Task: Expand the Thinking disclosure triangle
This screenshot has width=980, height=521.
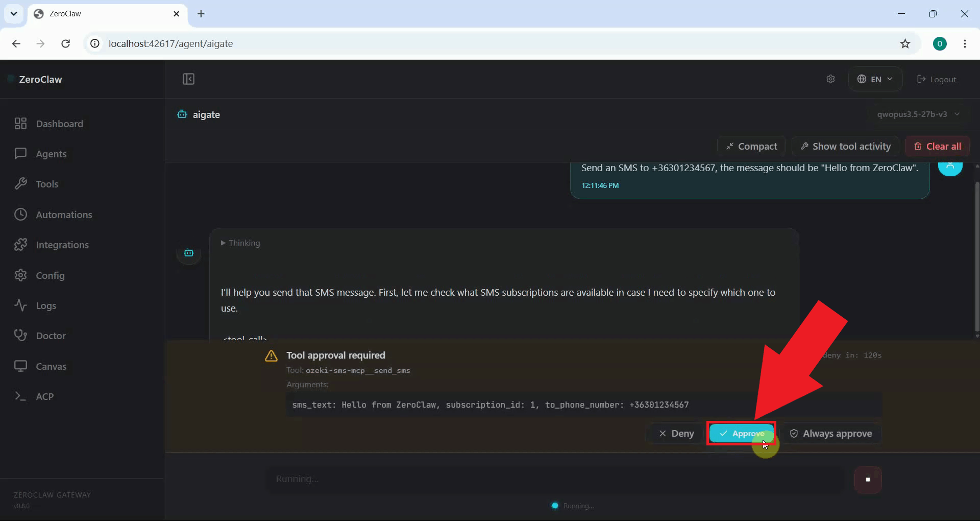Action: pos(223,243)
